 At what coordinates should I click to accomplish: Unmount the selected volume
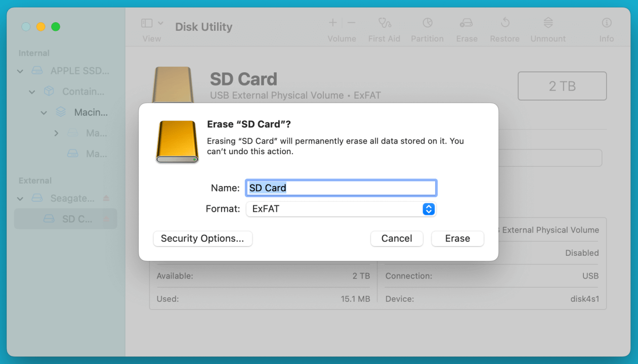pos(547,25)
